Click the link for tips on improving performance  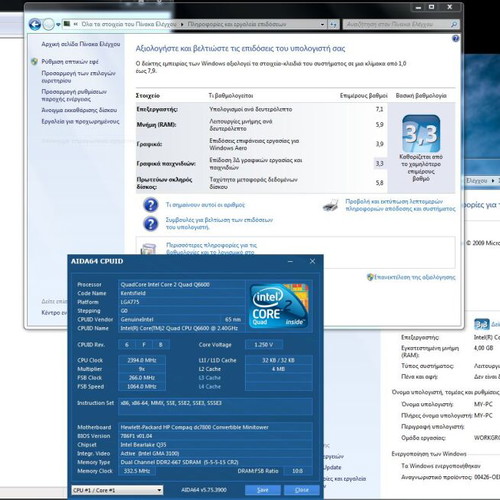coord(219,223)
